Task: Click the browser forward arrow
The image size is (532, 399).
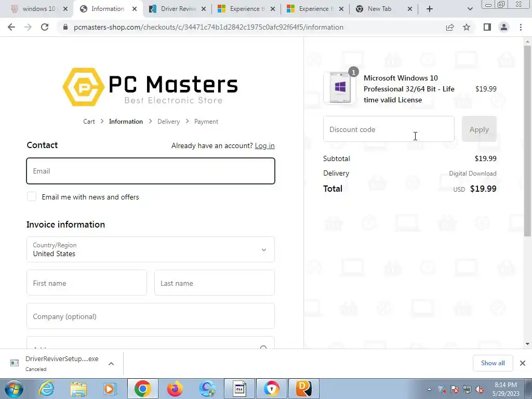Action: pyautogui.click(x=28, y=27)
